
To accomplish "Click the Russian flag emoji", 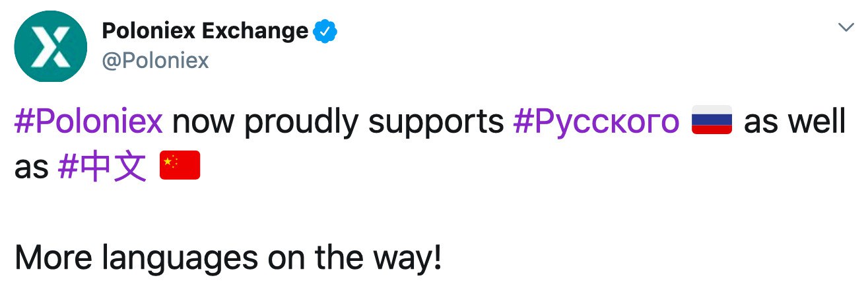I will pyautogui.click(x=712, y=122).
